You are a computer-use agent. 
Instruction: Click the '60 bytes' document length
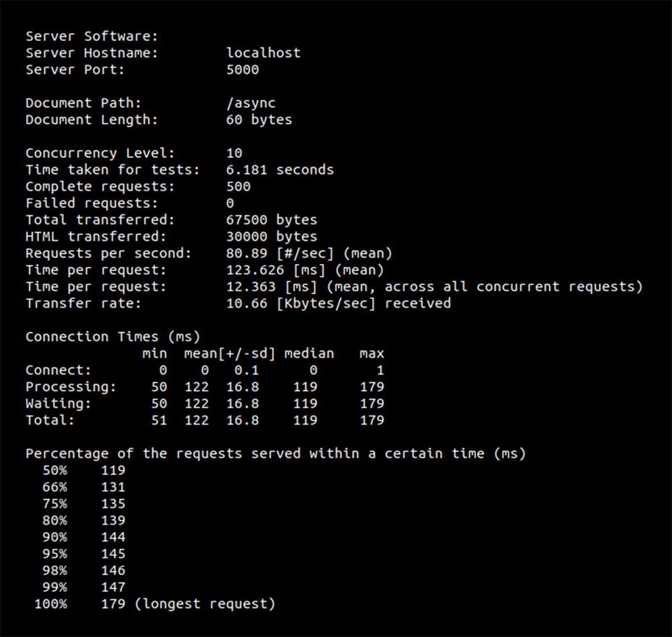pos(259,120)
